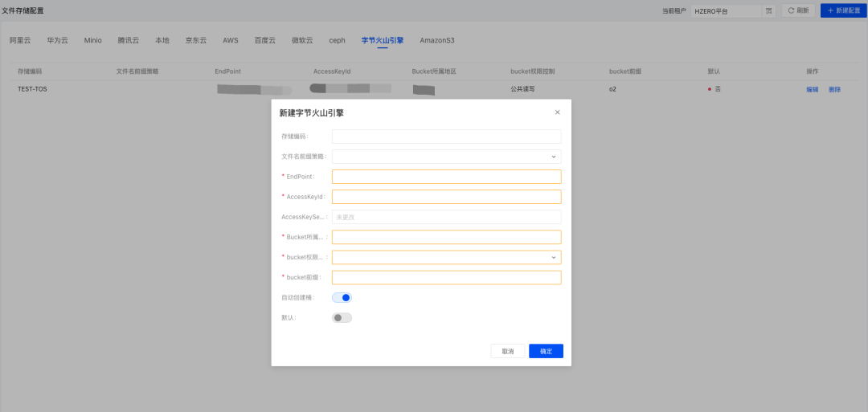Close the 新建字节火山引擎 dialog
868x412 pixels.
click(x=557, y=112)
